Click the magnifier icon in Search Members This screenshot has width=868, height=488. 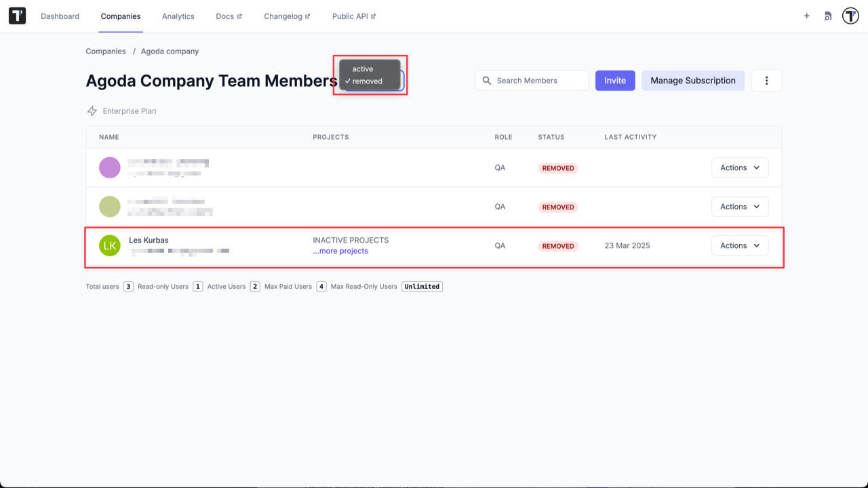coord(486,81)
